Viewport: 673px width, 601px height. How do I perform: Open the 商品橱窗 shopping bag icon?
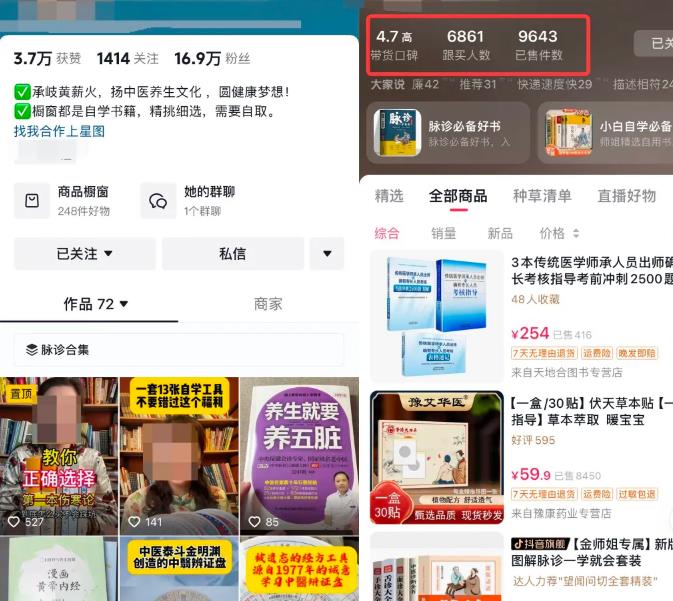tap(32, 200)
